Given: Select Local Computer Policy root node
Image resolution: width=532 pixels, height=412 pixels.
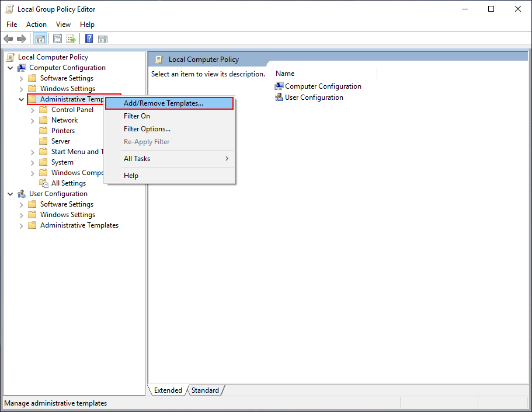Looking at the screenshot, I should click(x=53, y=57).
